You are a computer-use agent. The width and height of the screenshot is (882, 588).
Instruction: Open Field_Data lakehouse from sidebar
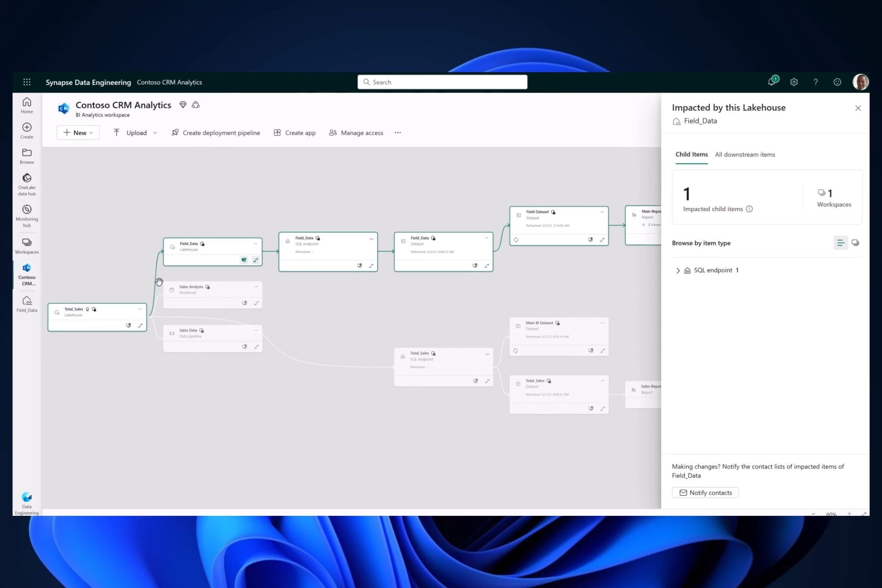[27, 304]
